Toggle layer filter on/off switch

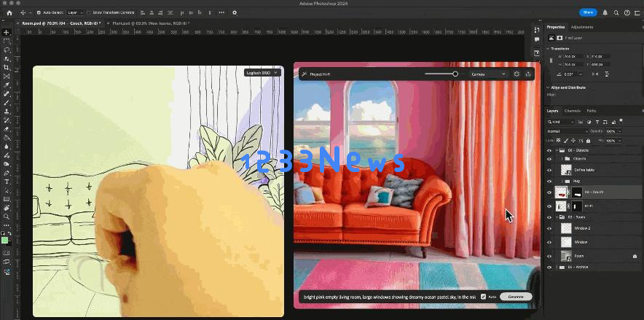(621, 121)
